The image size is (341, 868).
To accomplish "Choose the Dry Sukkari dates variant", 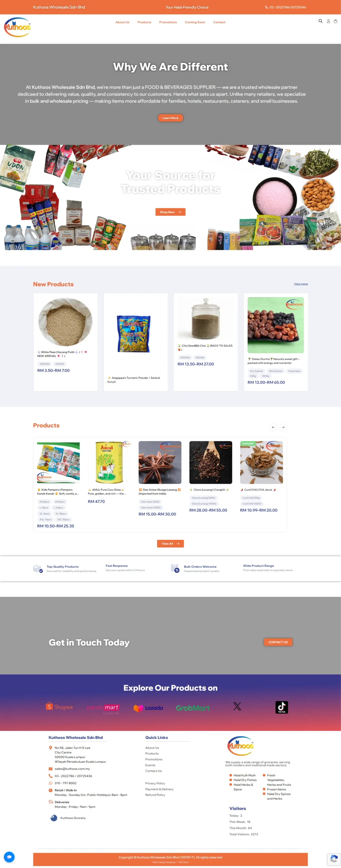I will point(256,371).
